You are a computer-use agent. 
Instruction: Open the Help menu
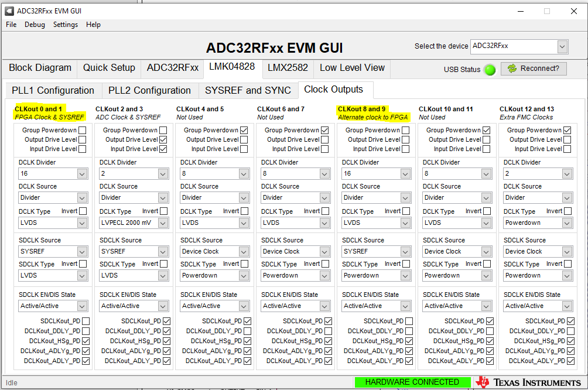[x=93, y=25]
